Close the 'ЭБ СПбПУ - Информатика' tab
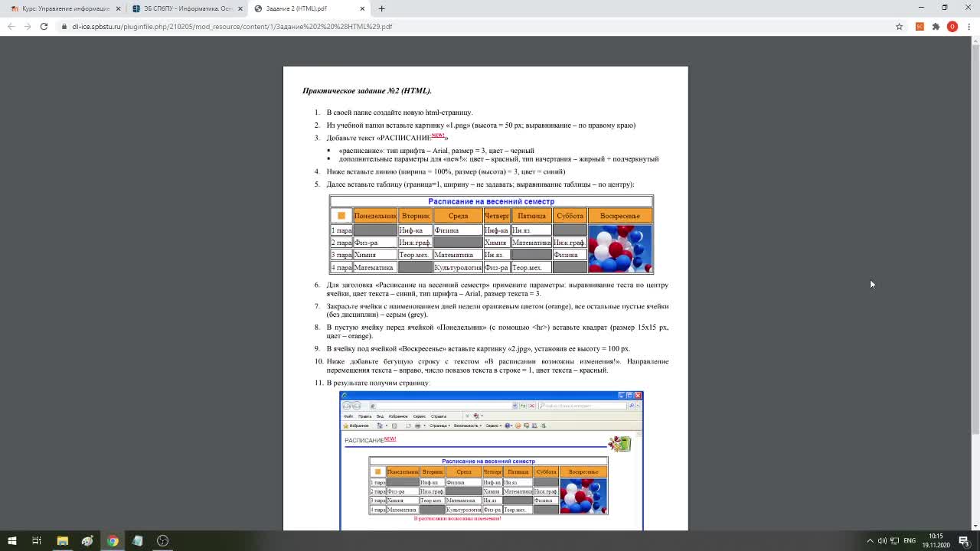Image resolution: width=980 pixels, height=551 pixels. [x=240, y=8]
